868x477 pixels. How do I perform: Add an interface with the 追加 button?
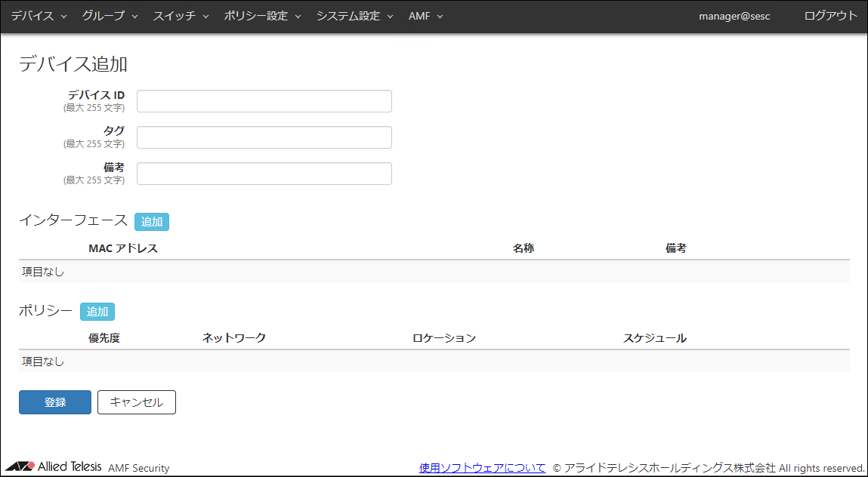tap(152, 222)
